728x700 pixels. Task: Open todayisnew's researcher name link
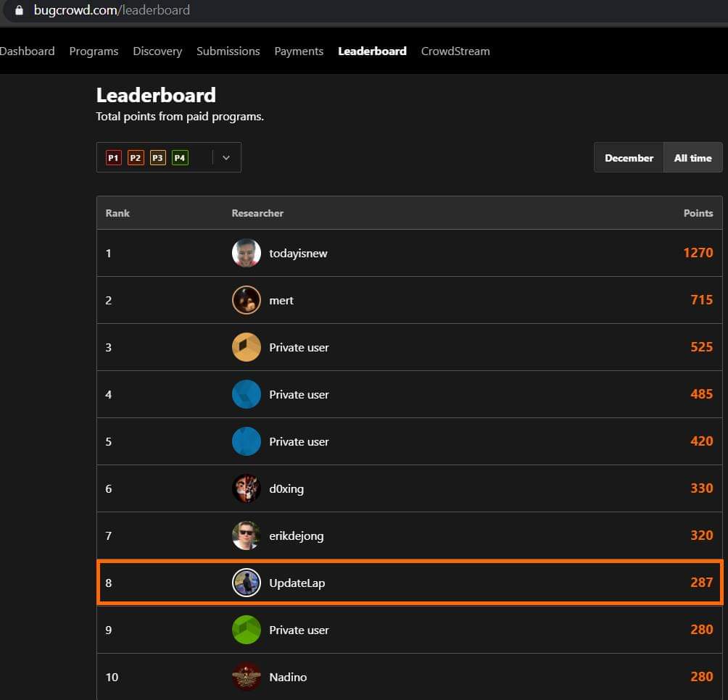click(x=298, y=253)
